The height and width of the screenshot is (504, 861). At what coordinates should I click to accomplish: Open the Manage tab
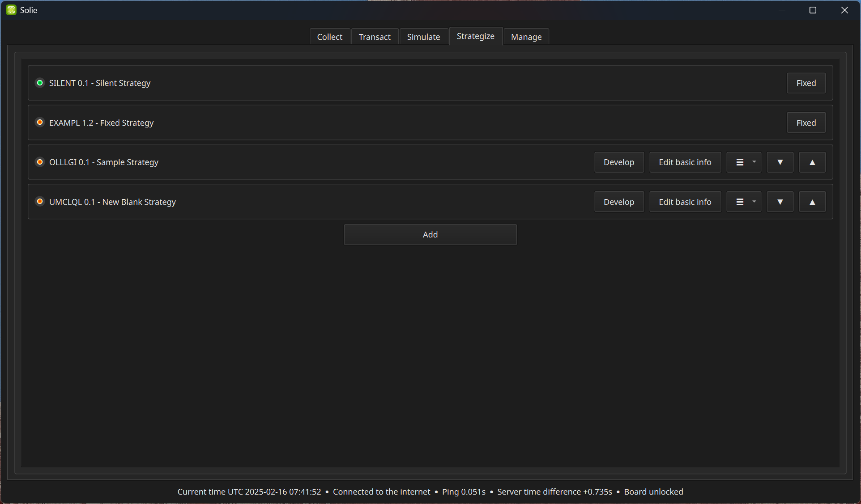tap(526, 37)
